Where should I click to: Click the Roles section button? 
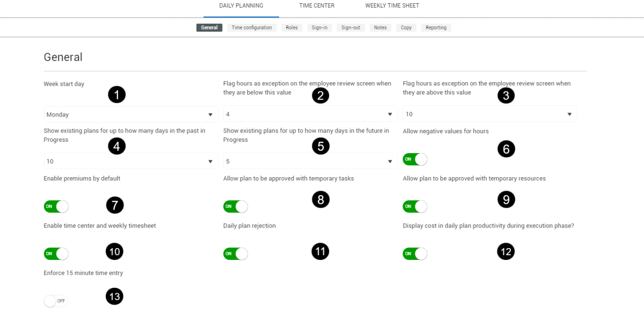tap(292, 28)
